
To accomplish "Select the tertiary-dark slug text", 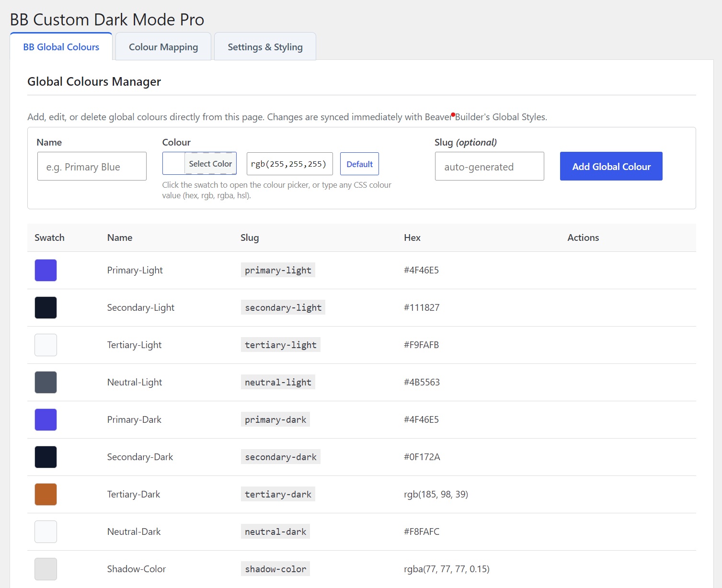I will [278, 494].
